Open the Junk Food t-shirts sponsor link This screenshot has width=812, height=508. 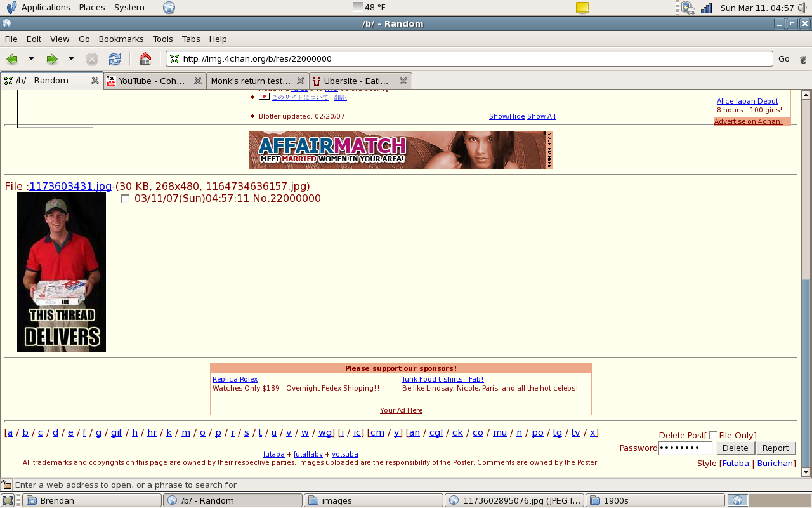point(443,379)
